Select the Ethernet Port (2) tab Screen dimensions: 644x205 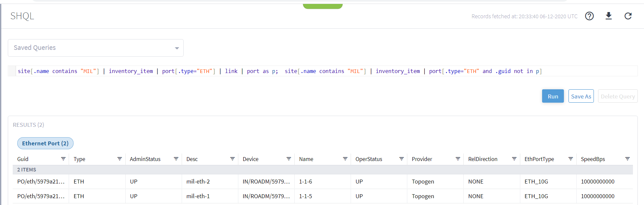45,143
